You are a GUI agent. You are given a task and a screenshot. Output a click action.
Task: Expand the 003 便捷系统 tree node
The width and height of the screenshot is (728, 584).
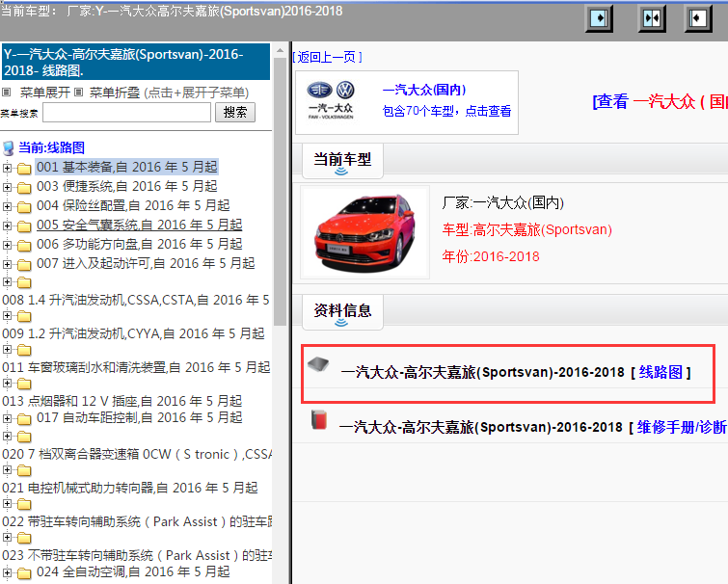point(7,187)
